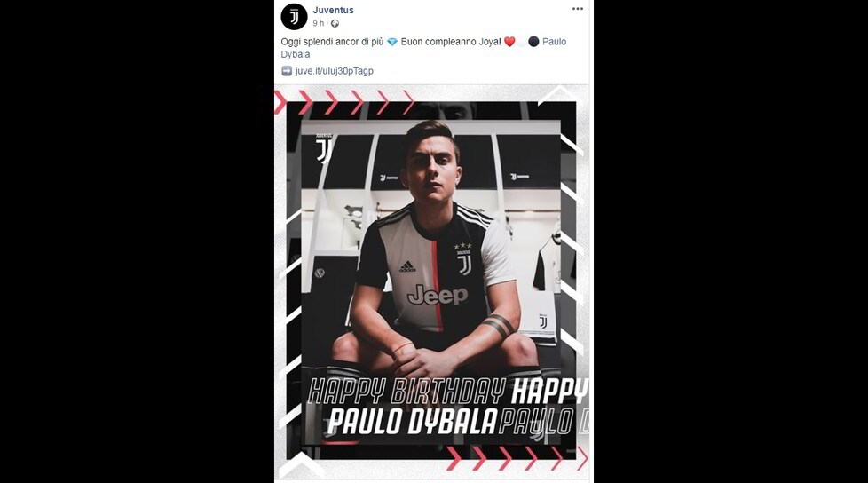Click the black circle emoji in caption
Image resolution: width=868 pixels, height=483 pixels.
pyautogui.click(x=533, y=42)
